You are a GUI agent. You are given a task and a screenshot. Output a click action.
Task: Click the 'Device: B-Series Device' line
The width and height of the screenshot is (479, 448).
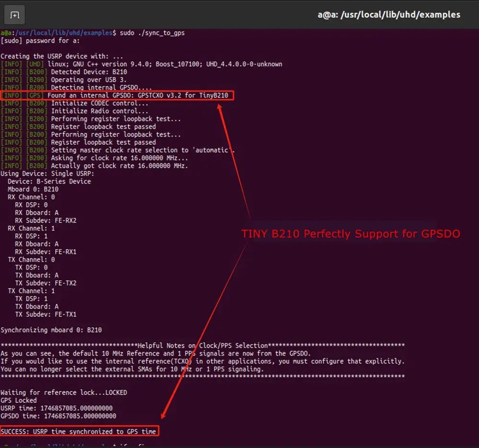[49, 182]
